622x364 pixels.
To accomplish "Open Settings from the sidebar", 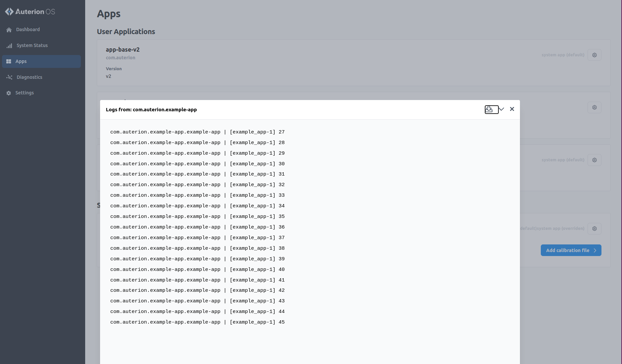I will [25, 93].
